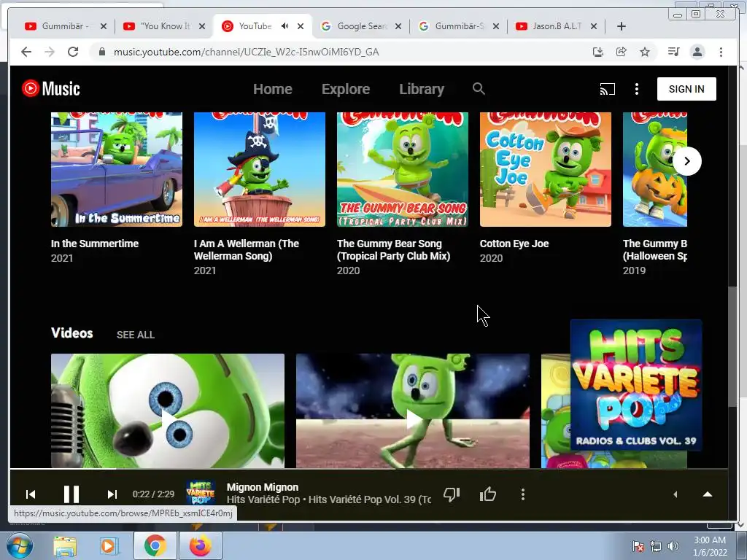Click the system tray volume icon
This screenshot has height=560, width=747.
tap(673, 546)
